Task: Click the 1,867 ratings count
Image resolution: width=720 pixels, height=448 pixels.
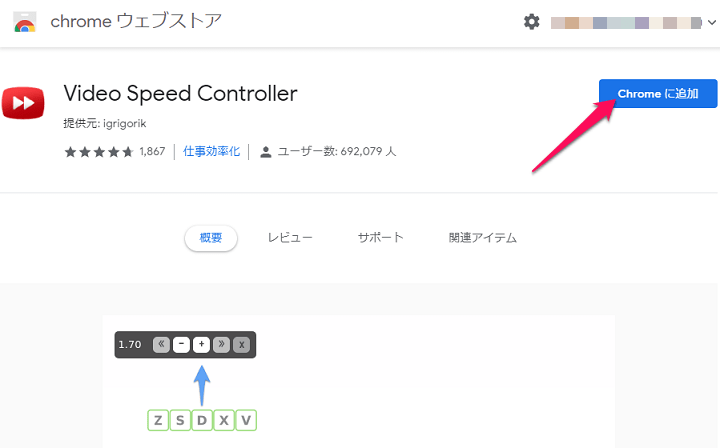Action: pos(152,151)
